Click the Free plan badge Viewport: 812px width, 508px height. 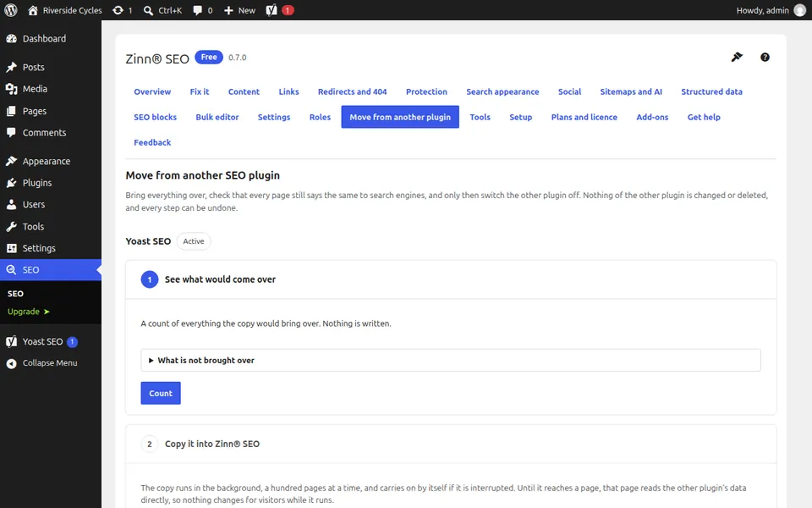(x=209, y=57)
